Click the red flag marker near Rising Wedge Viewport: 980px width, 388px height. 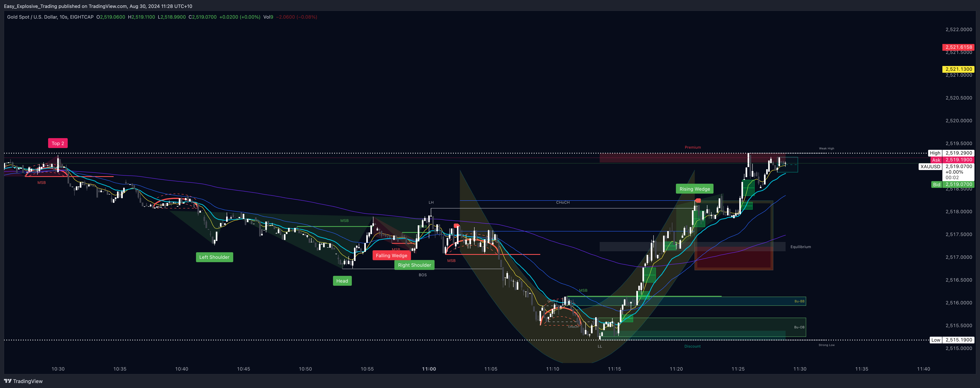(x=698, y=200)
